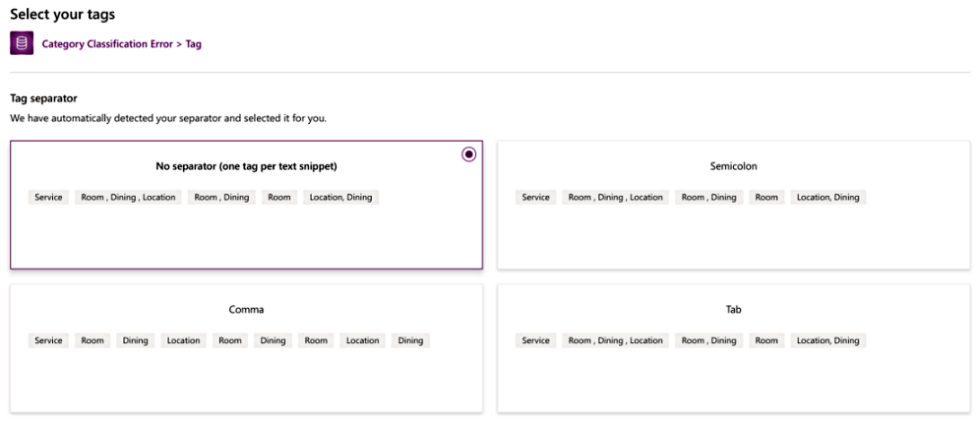
Task: Click 'Room , Dining' tag in Semicolon card
Action: click(x=708, y=198)
